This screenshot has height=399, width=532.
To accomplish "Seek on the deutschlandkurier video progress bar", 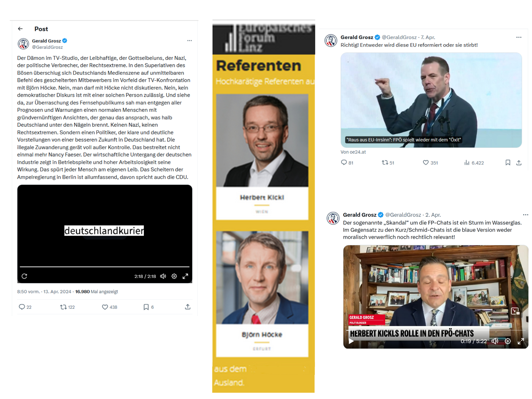I will 105,267.
